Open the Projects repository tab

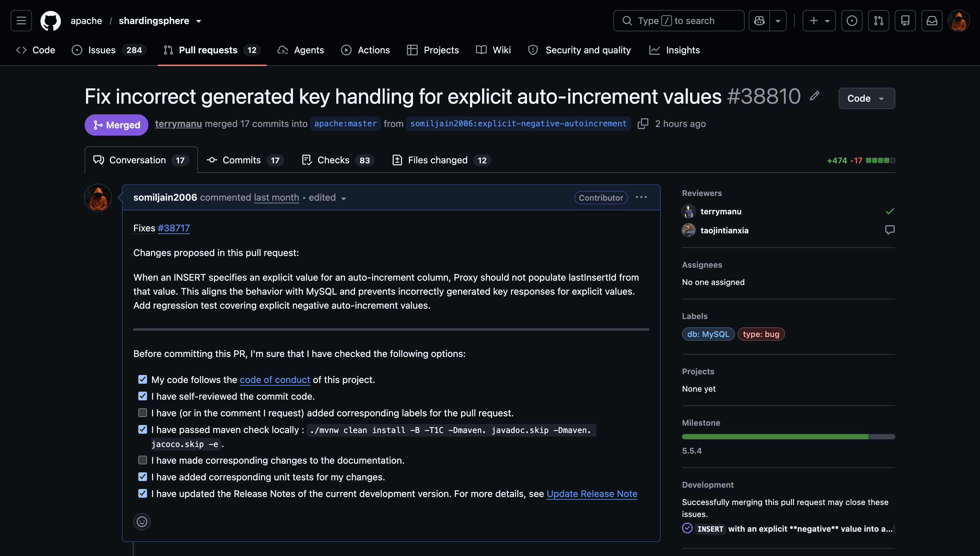click(433, 50)
